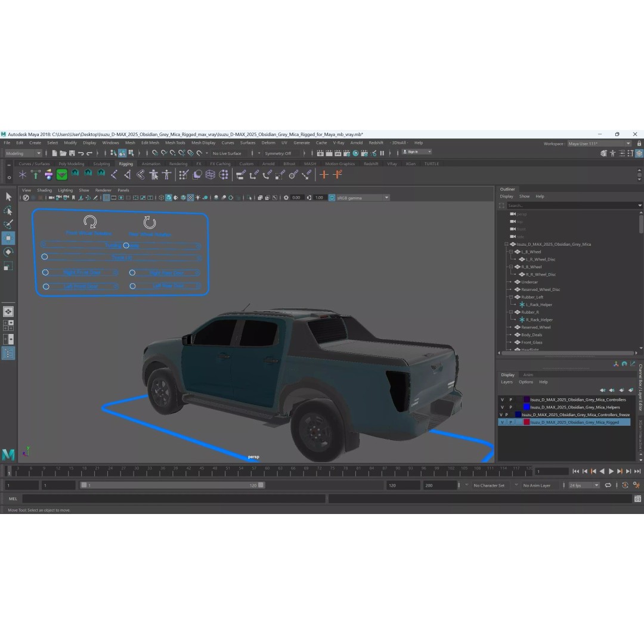Image resolution: width=644 pixels, height=644 pixels.
Task: Click the Rear Wheel Rotation controller
Action: tap(150, 222)
